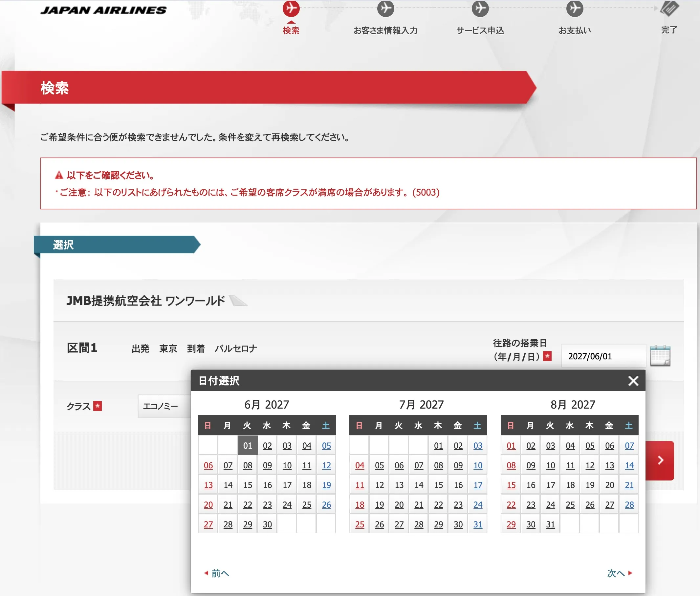Click the 7月 2027 month heading
The height and width of the screenshot is (596, 700).
[x=421, y=405]
